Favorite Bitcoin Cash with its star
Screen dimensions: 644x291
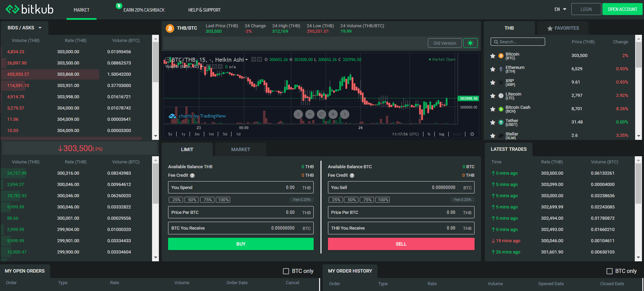coord(493,109)
